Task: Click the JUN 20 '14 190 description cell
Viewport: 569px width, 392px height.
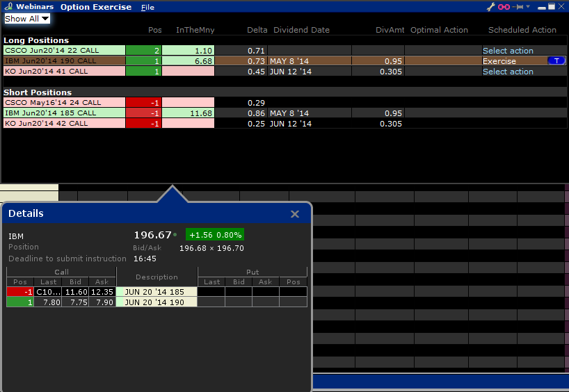Action: [x=157, y=302]
